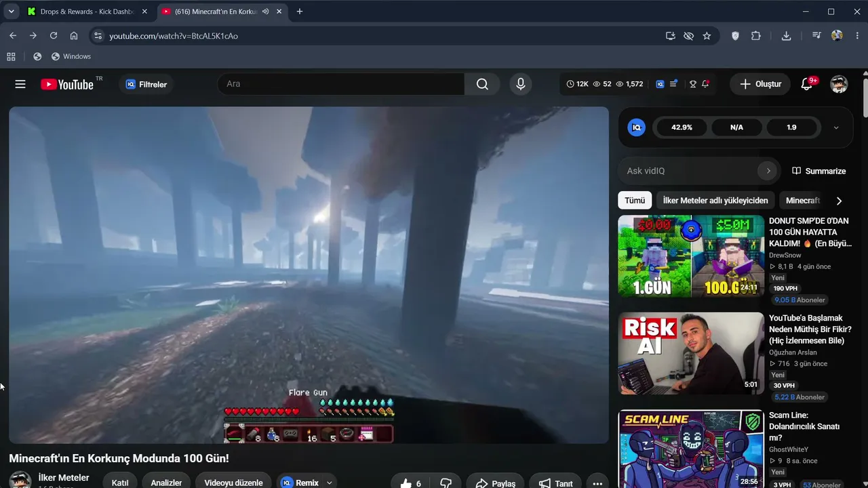Close the Minecraft YouTube browser tab

(279, 12)
